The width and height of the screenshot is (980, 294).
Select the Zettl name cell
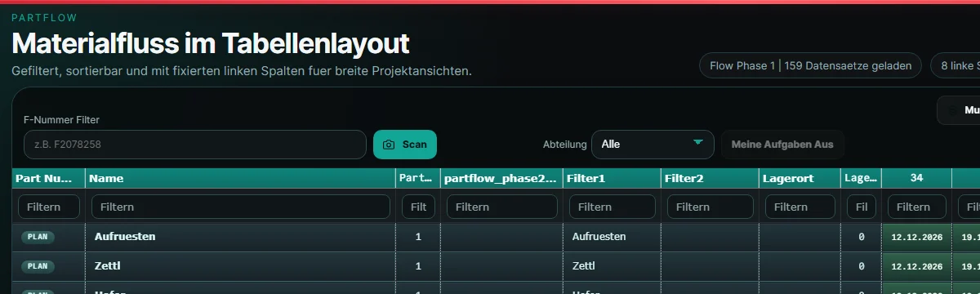[240, 266]
